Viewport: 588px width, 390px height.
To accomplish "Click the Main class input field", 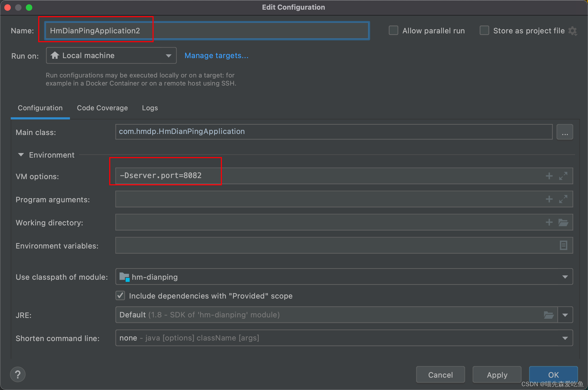I will 334,132.
